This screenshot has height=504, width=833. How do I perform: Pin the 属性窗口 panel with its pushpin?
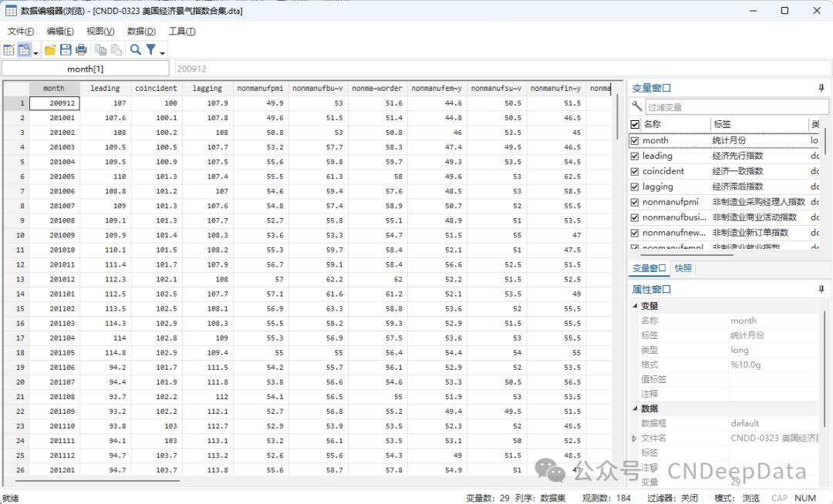821,289
